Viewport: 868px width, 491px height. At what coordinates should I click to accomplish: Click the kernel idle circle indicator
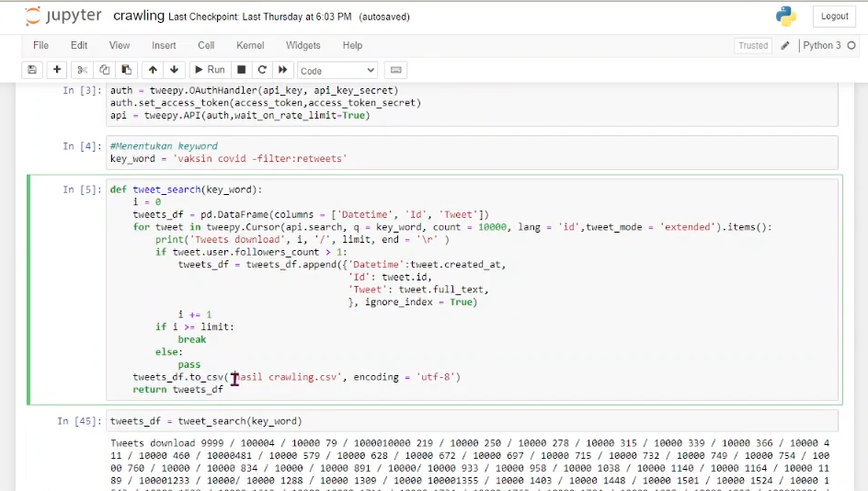(x=851, y=45)
